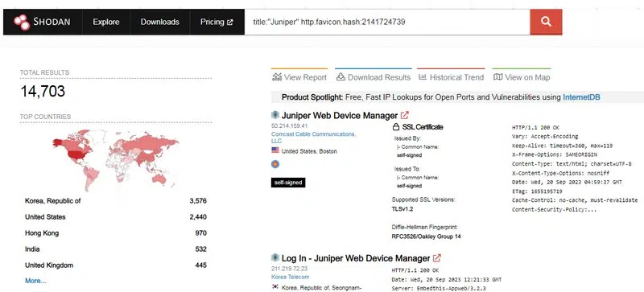The height and width of the screenshot is (292, 644).
Task: Click the United States, Boston location text
Action: click(x=309, y=151)
